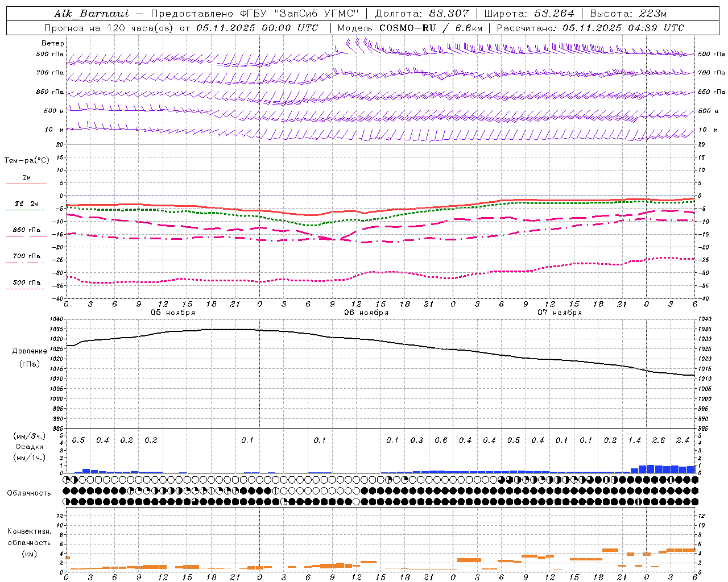This screenshot has height=582, width=728.
Task: Click the precipitation value 0.6
Action: pos(441,440)
